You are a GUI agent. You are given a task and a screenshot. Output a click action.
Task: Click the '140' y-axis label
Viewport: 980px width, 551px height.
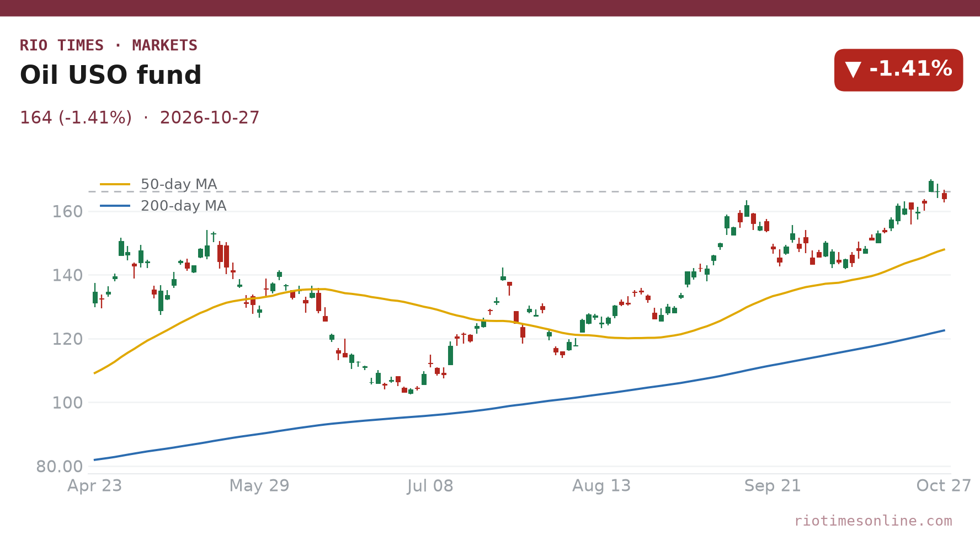tap(67, 275)
